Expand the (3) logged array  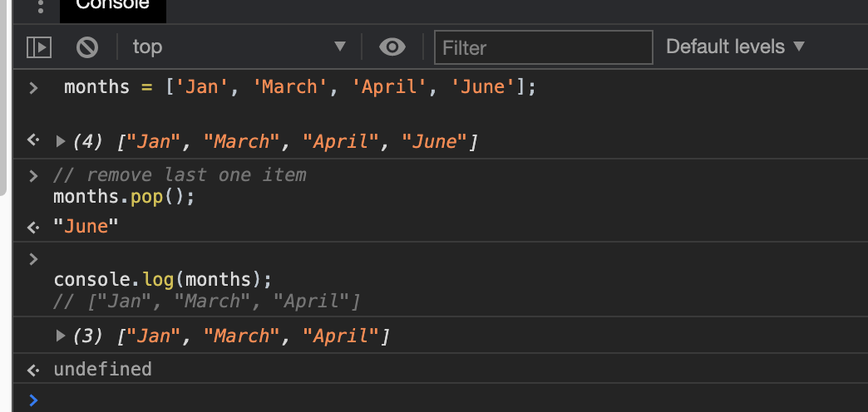[61, 335]
